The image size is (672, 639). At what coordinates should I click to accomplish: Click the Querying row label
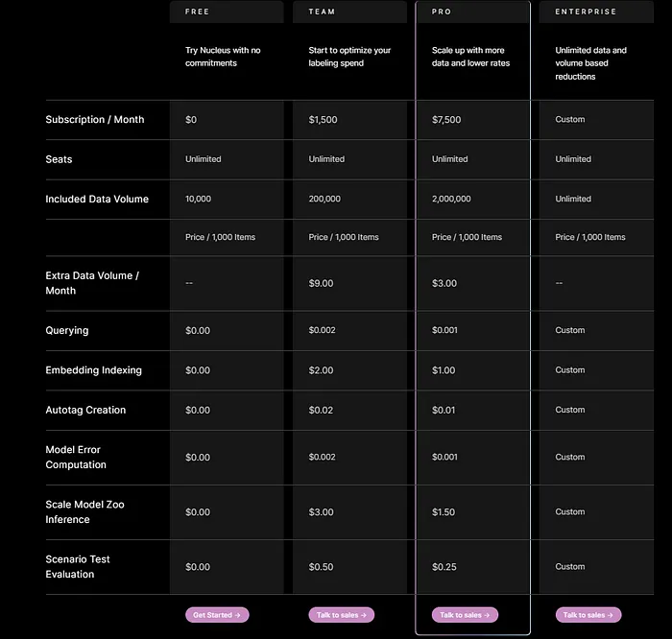point(67,330)
